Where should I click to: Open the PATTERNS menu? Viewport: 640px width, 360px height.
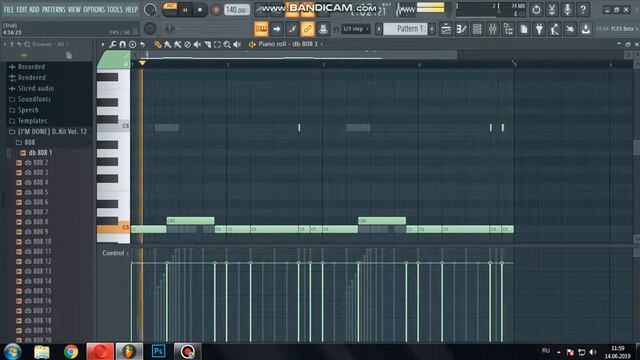[x=54, y=9]
